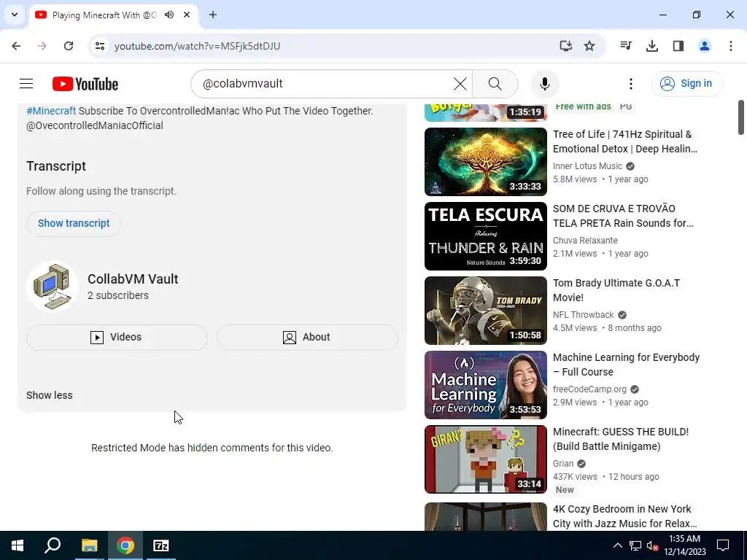The height and width of the screenshot is (560, 747).
Task: Show hidden system tray icons
Action: coord(617,545)
